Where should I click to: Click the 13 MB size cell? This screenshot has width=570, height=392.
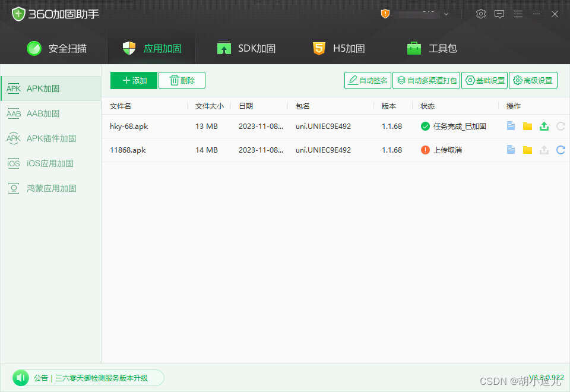[x=207, y=126]
